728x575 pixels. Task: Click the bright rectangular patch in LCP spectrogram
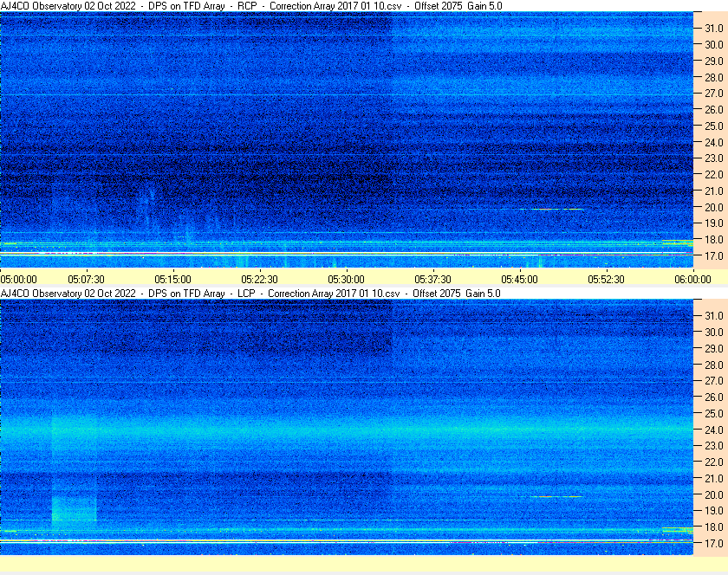tap(74, 508)
